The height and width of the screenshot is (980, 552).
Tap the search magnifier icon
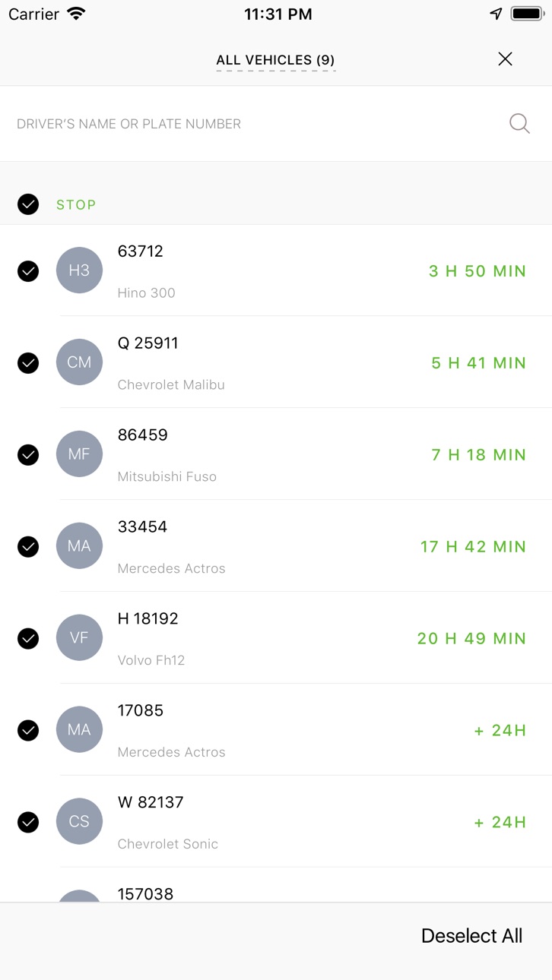[519, 123]
